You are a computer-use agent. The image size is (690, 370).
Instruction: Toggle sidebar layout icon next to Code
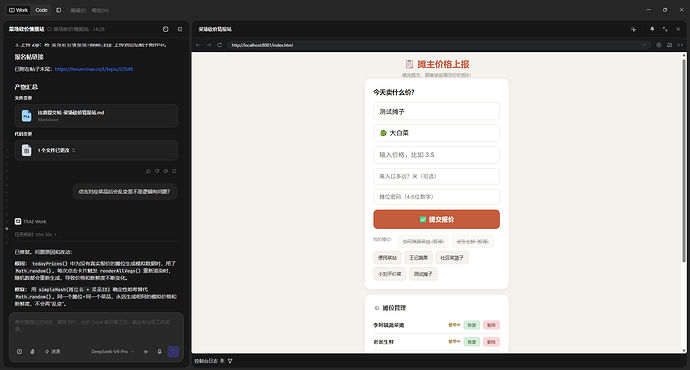click(59, 10)
